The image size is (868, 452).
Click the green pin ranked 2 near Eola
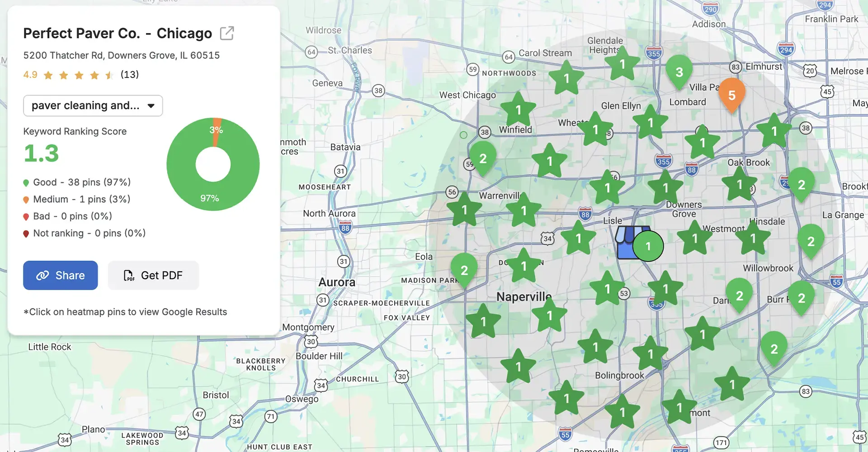[464, 270]
